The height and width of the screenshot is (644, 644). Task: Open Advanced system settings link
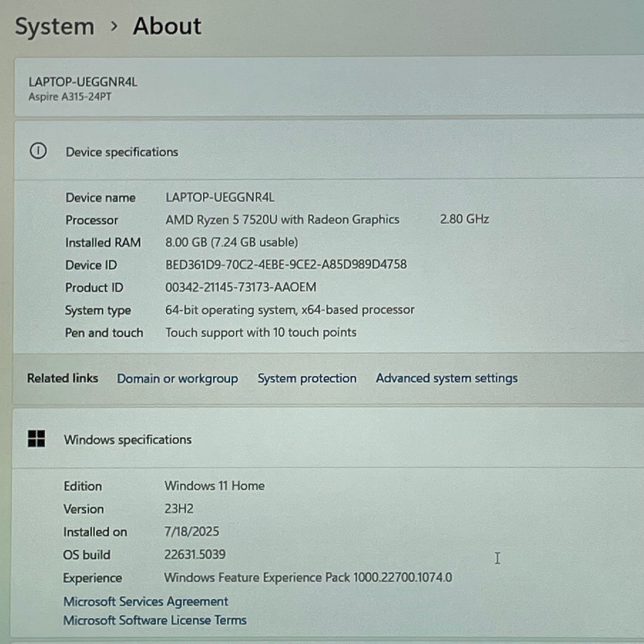[447, 378]
